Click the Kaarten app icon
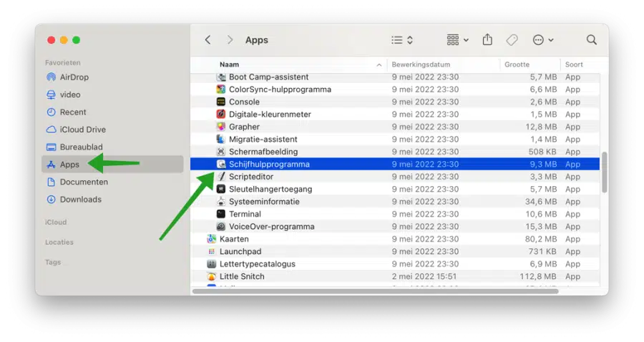This screenshot has height=342, width=644. point(212,239)
